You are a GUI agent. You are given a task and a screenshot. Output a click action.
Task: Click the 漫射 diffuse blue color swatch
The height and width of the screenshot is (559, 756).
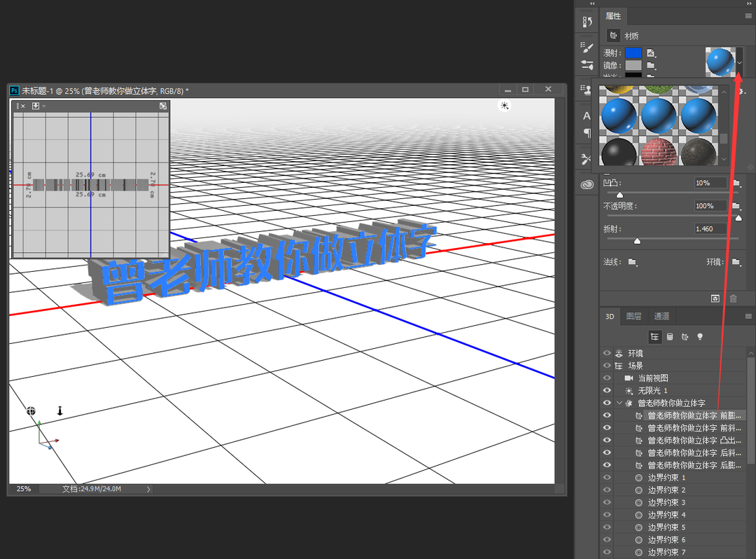[633, 53]
